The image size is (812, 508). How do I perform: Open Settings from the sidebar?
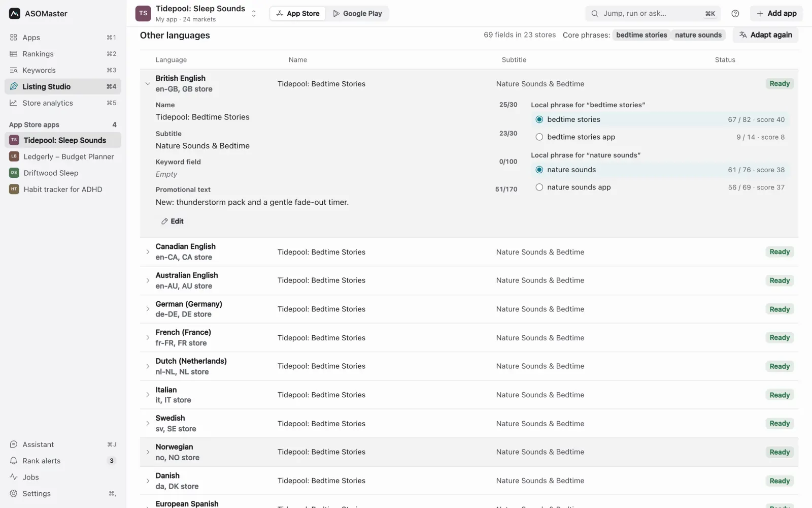click(63, 493)
